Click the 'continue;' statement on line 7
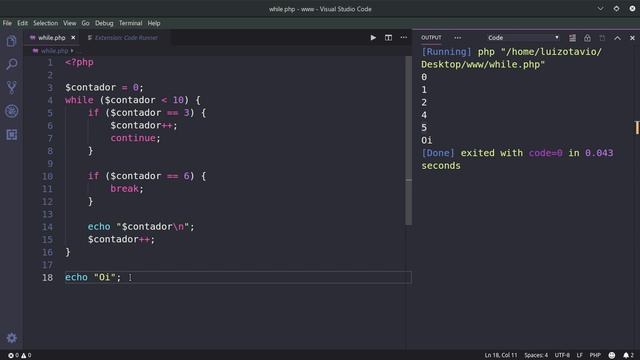Image resolution: width=640 pixels, height=360 pixels. [136, 138]
